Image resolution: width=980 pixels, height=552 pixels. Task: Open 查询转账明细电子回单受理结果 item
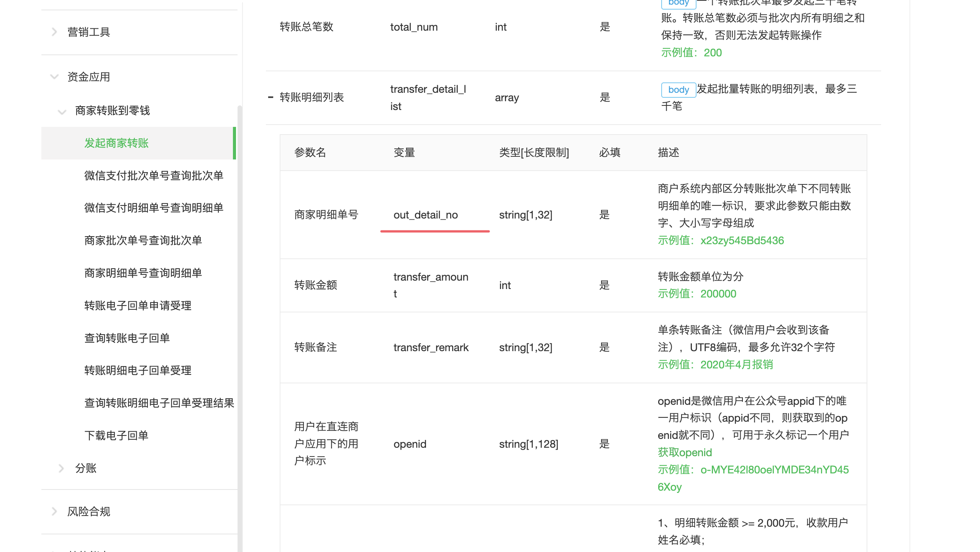click(159, 403)
